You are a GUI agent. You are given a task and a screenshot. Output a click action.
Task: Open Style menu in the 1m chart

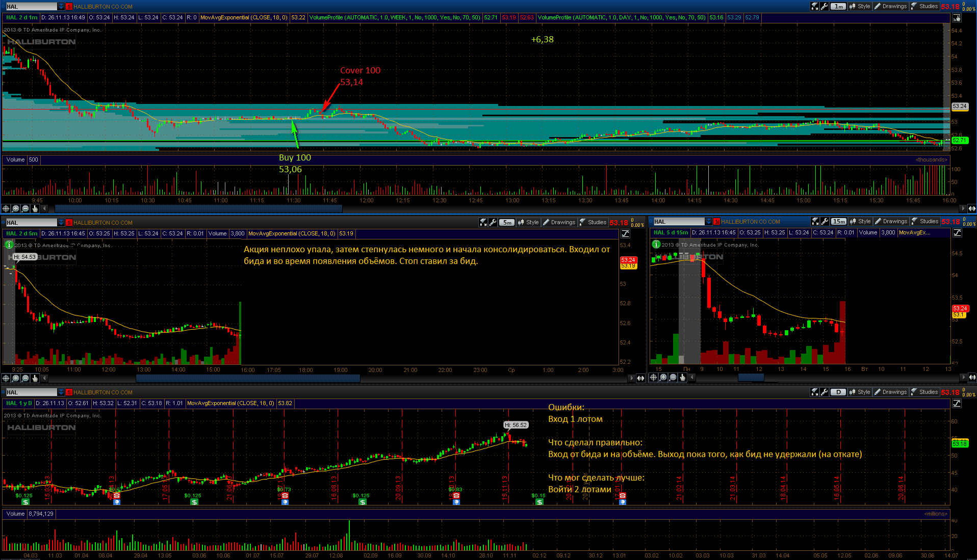tap(860, 7)
